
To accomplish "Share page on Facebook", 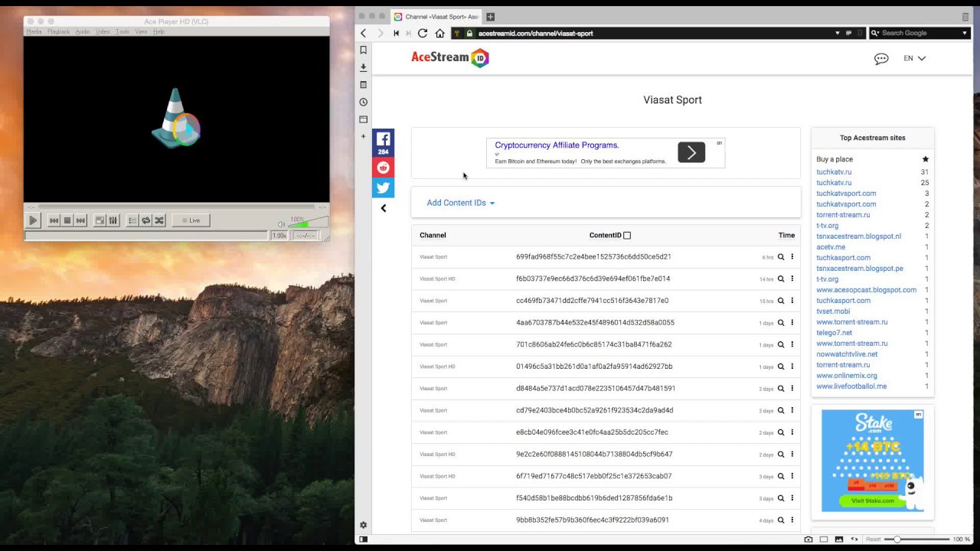I will click(384, 142).
